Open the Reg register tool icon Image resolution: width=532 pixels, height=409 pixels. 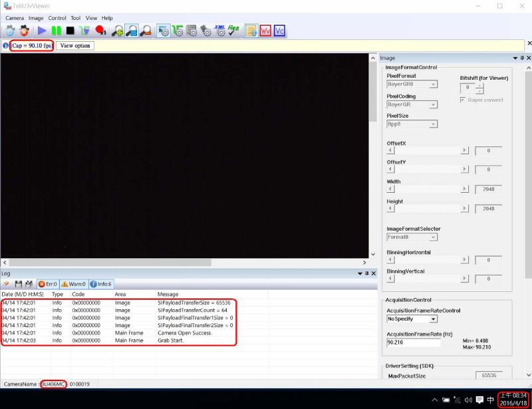tap(233, 31)
